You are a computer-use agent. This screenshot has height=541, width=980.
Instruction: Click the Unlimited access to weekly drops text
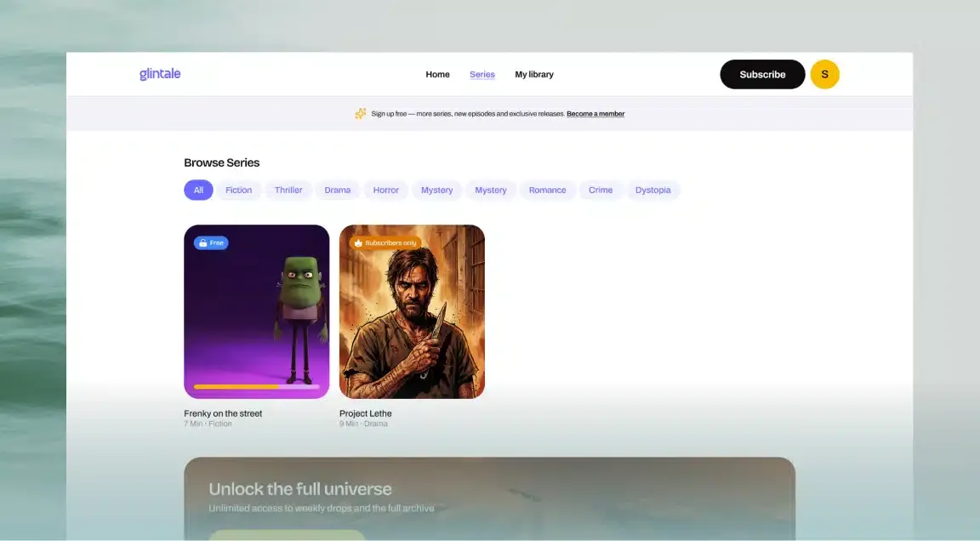tap(322, 509)
